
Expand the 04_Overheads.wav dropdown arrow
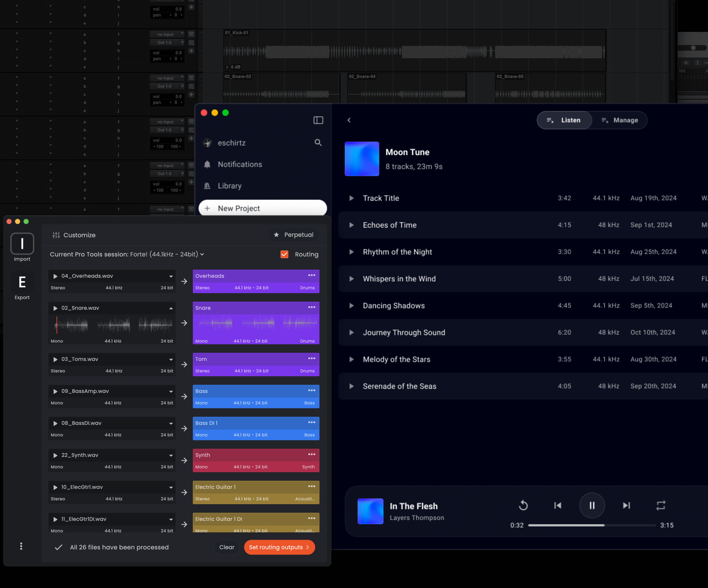(x=171, y=276)
